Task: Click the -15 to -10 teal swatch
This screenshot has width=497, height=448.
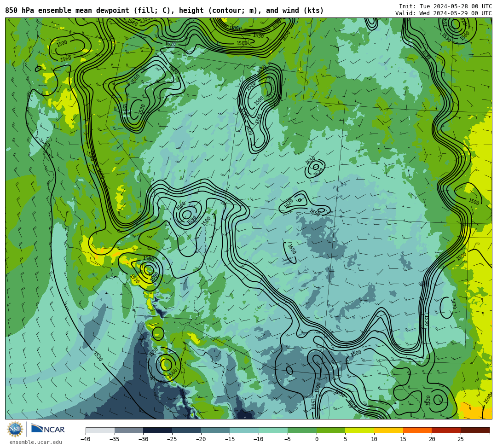Action: (x=244, y=430)
